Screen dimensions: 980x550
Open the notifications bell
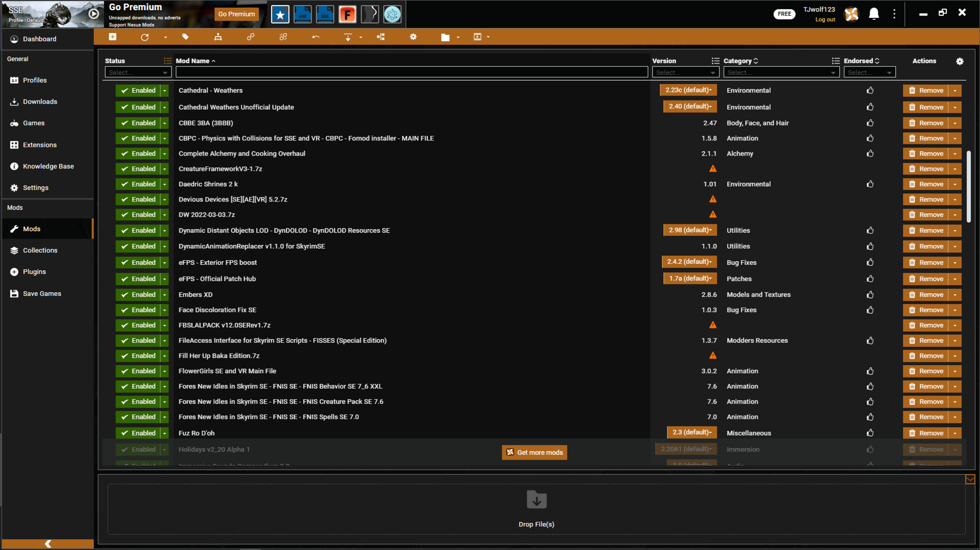point(874,14)
